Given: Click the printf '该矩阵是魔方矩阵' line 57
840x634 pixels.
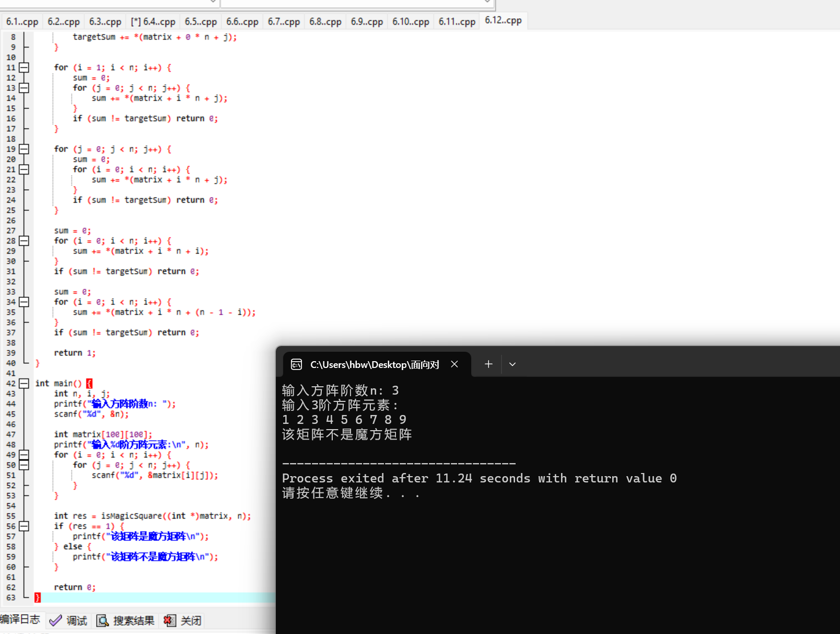Looking at the screenshot, I should pyautogui.click(x=141, y=536).
